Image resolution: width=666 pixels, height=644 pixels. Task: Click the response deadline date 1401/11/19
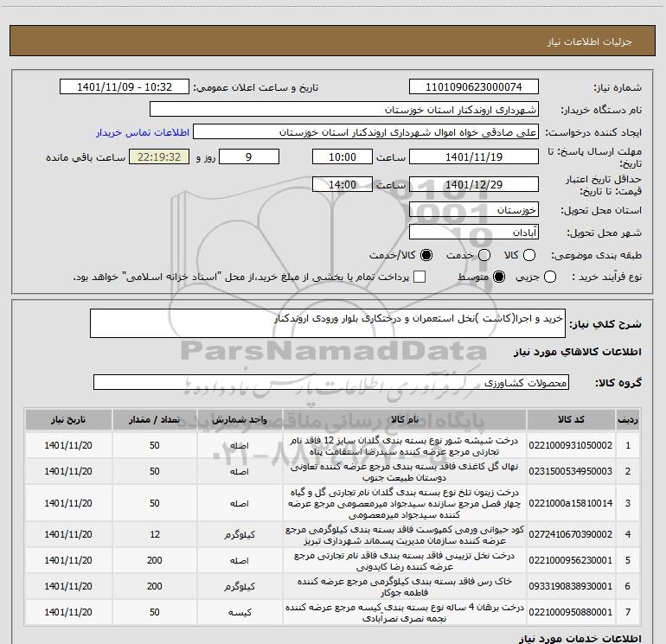(x=474, y=156)
